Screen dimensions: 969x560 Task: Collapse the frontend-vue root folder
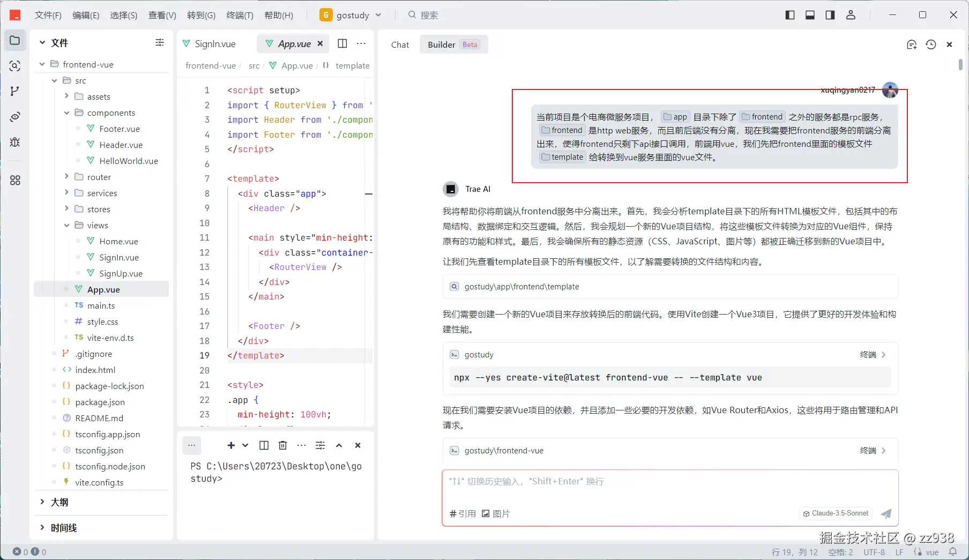coord(42,64)
